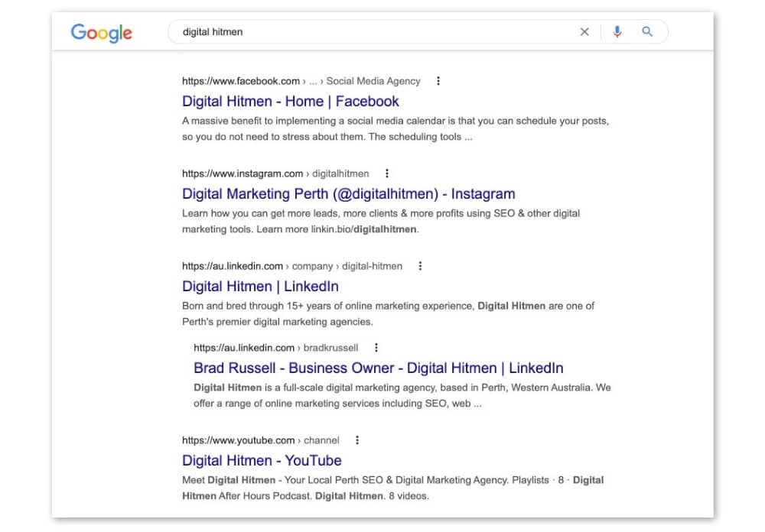Click snippet "Digital Hitmen is a full-scale digital marketing agency"

[402, 395]
